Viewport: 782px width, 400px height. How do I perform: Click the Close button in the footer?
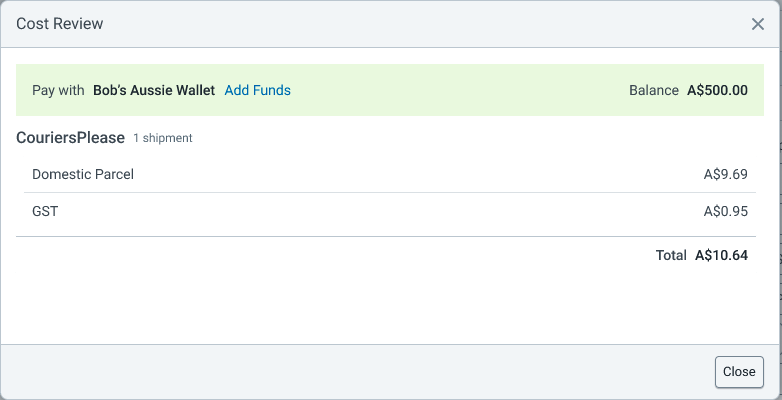[x=739, y=372]
